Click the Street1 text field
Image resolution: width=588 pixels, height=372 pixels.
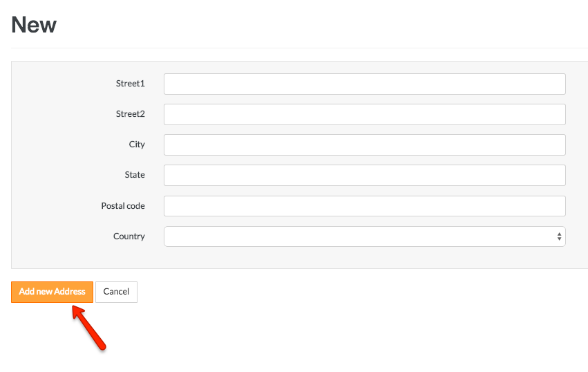(364, 84)
